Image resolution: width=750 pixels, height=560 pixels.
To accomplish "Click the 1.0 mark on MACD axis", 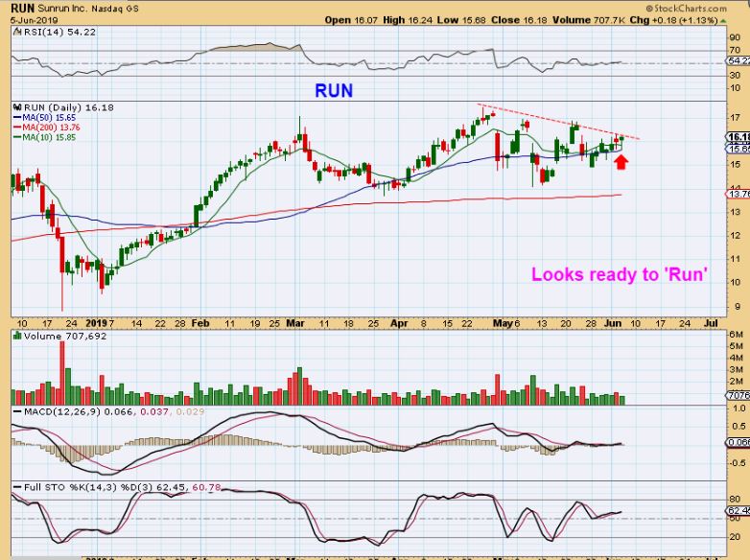I will click(739, 408).
